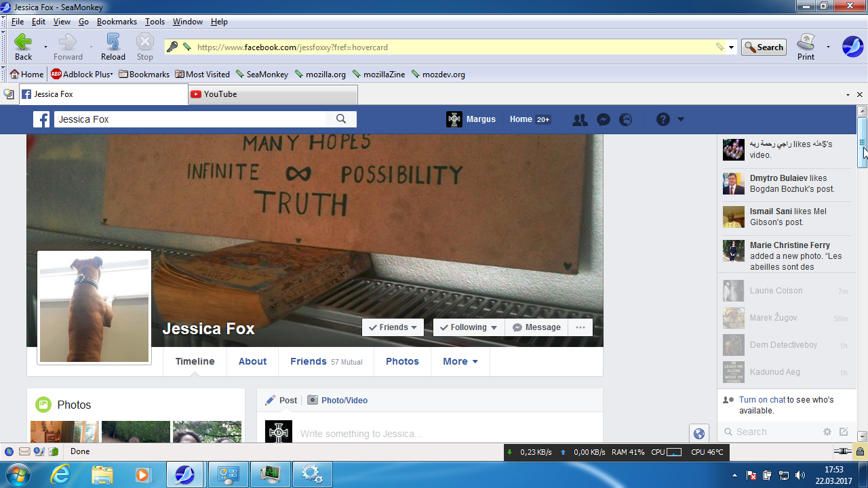Open the list all tabs dropdown
Image resolution: width=868 pixels, height=488 pixels.
848,94
